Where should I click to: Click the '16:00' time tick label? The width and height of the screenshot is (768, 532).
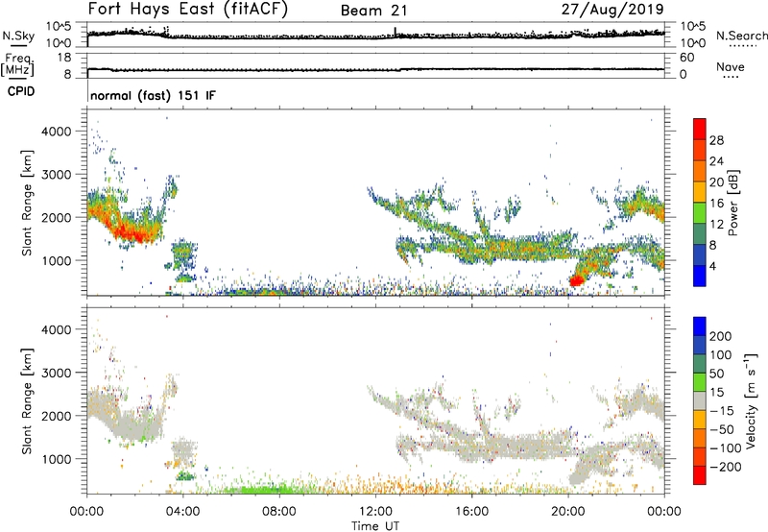471,512
